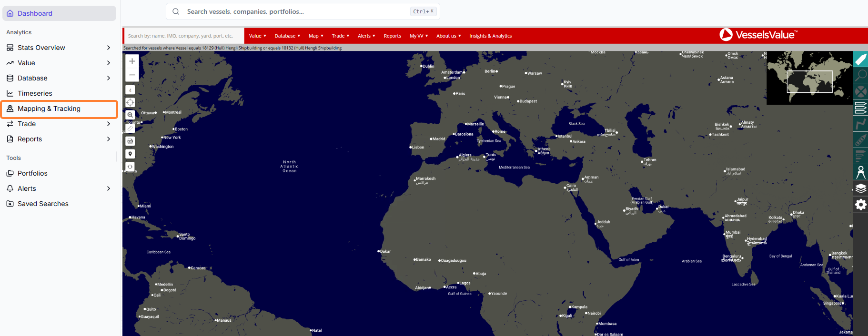Open the Alerts dropdown in red bar

tap(366, 36)
